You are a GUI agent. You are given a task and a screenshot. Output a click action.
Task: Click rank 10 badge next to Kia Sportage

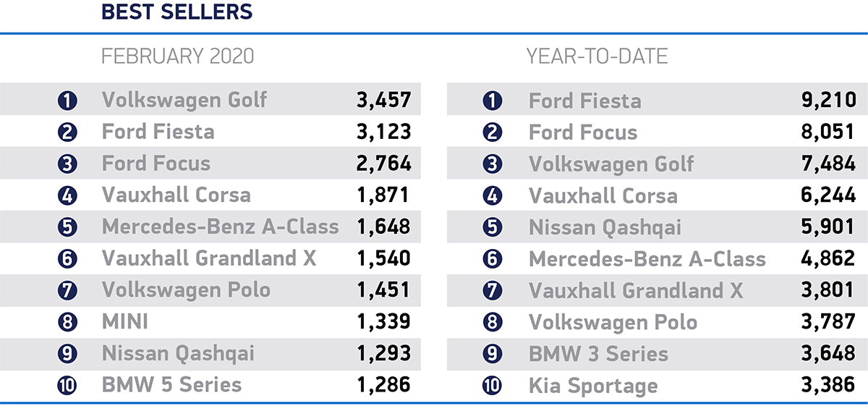point(493,386)
